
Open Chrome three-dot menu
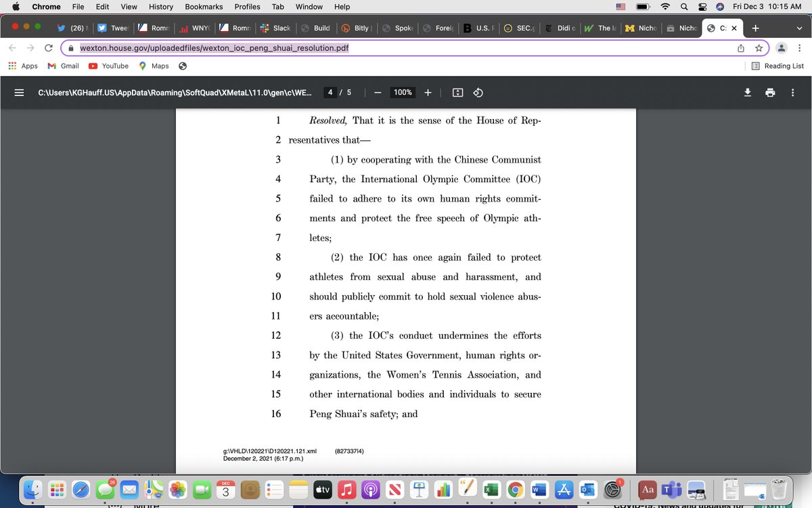tap(800, 48)
